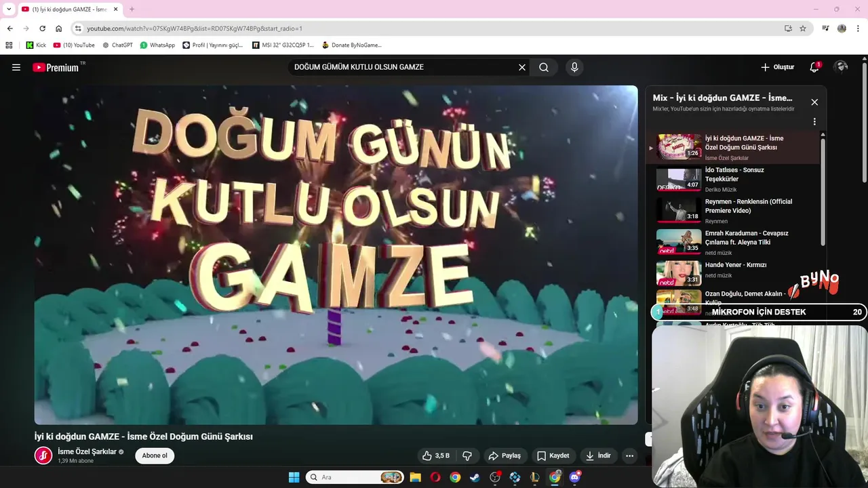Open the video title text below player
Screen dimensions: 868x488
pyautogui.click(x=144, y=436)
